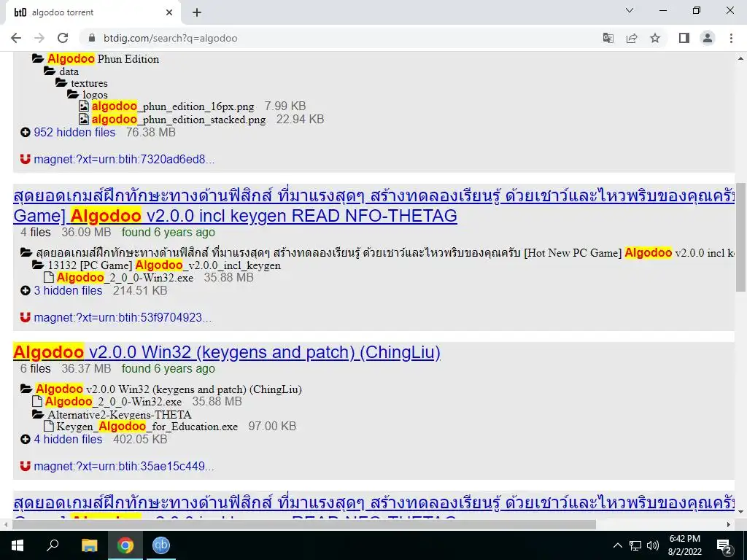747x560 pixels.
Task: View site info via lock icon
Action: (x=92, y=38)
